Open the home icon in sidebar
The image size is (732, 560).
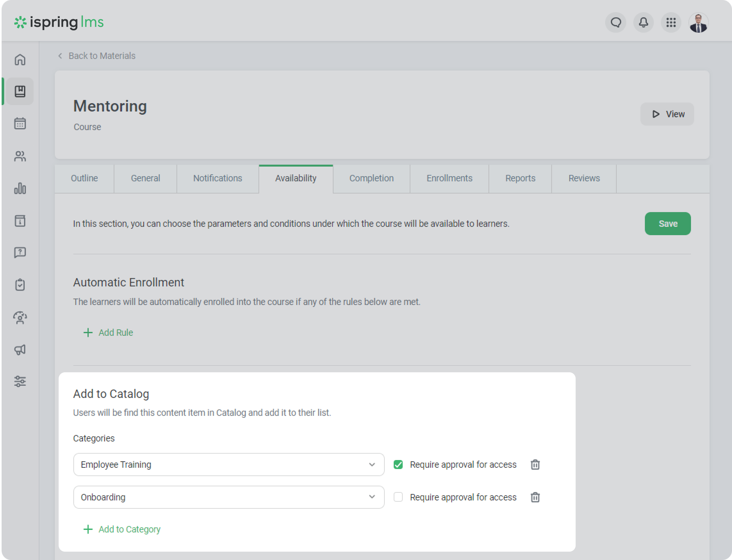tap(20, 60)
